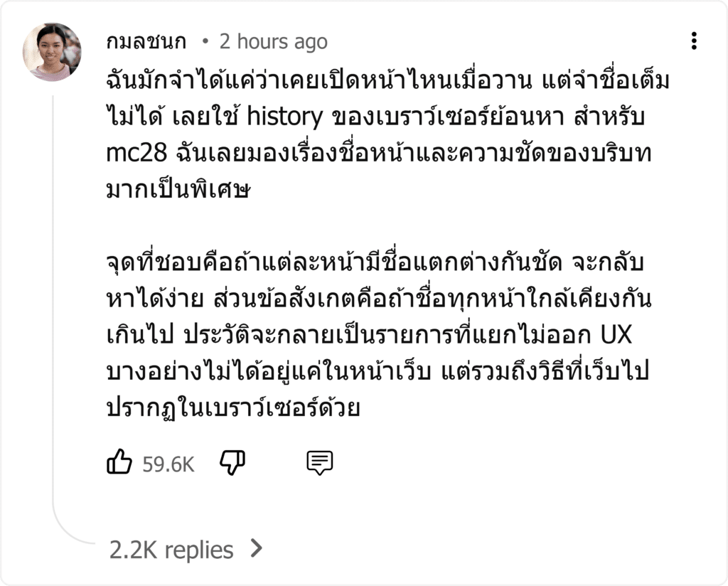Collapse thread using vertical thread line
This screenshot has height=586, width=728.
click(53, 297)
